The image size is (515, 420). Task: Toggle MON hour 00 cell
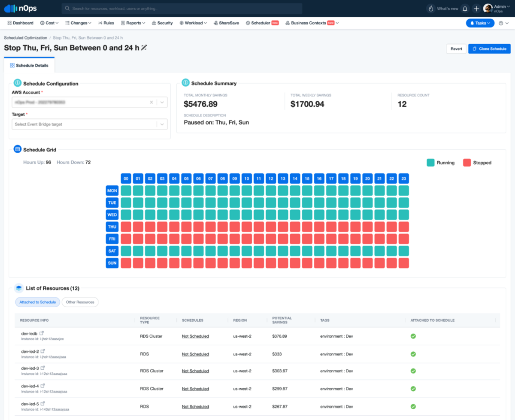(126, 190)
